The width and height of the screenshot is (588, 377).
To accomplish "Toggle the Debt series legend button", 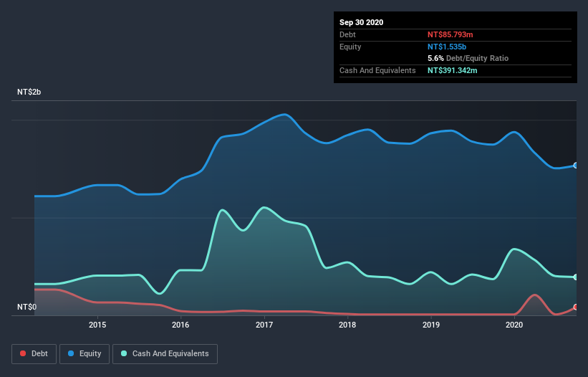I will 34,354.
